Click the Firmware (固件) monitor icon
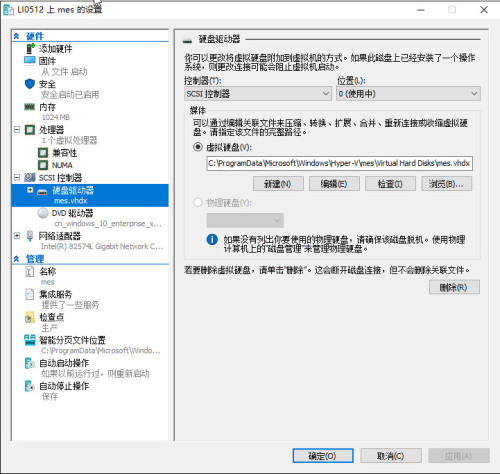Viewport: 500px width, 474px height. (x=30, y=61)
